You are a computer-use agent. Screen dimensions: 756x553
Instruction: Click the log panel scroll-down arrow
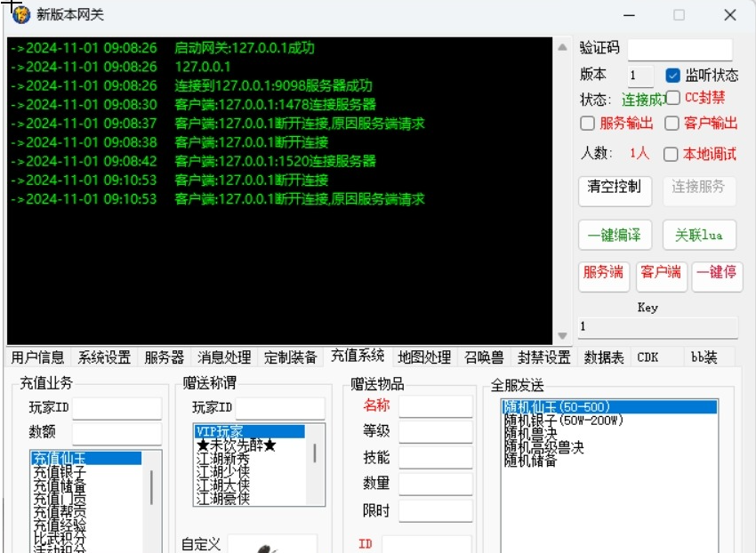coord(562,335)
